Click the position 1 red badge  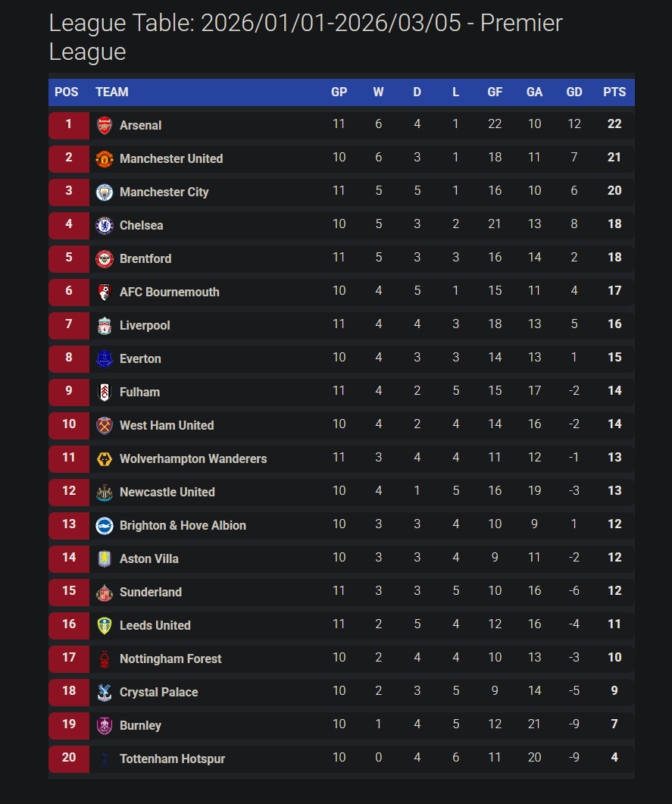point(69,124)
